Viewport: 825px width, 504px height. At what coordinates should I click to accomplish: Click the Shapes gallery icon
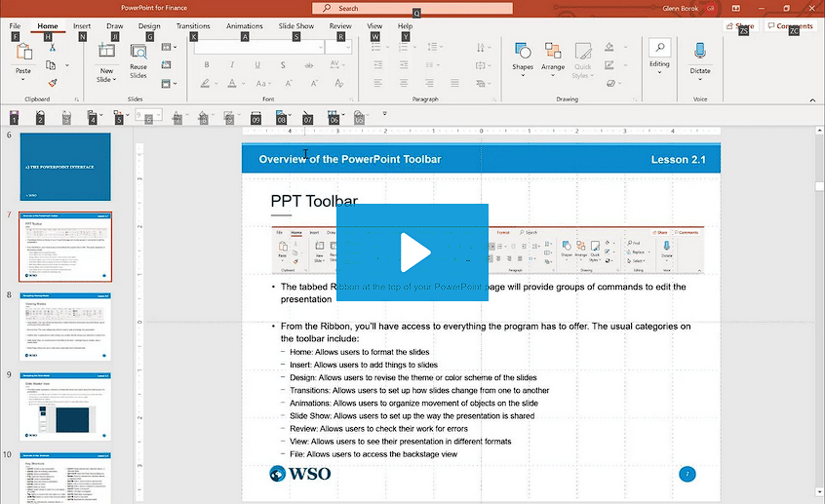pos(523,51)
